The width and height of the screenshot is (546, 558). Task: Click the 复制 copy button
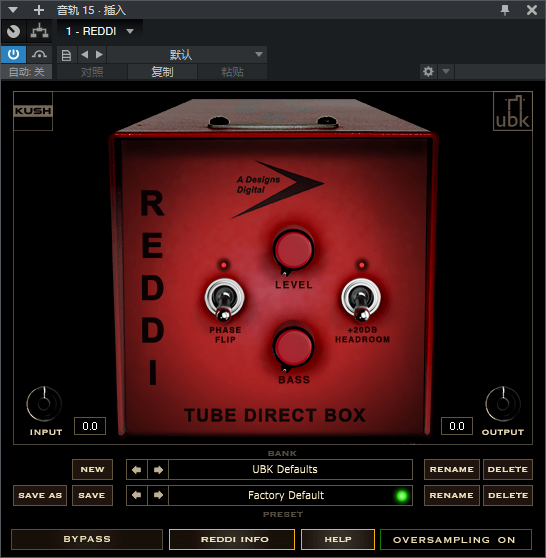[162, 72]
